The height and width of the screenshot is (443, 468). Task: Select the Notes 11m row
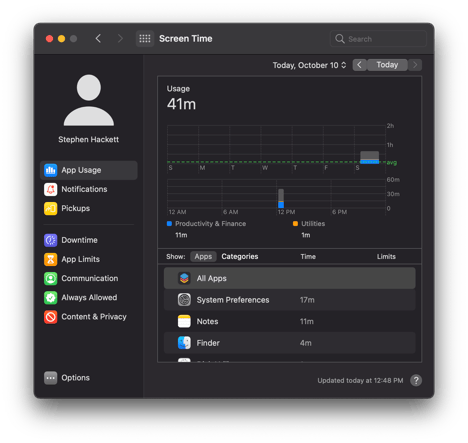[290, 321]
